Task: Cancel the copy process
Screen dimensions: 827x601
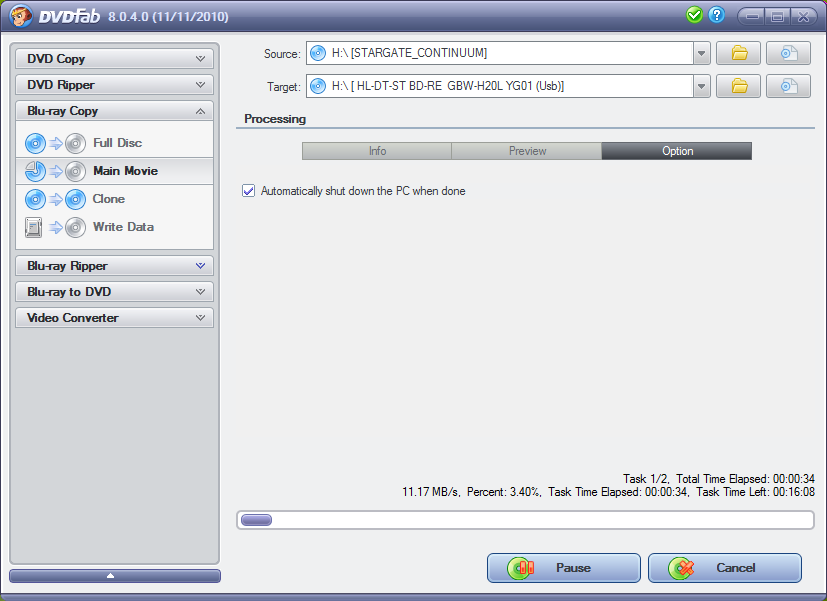Action: tap(725, 568)
